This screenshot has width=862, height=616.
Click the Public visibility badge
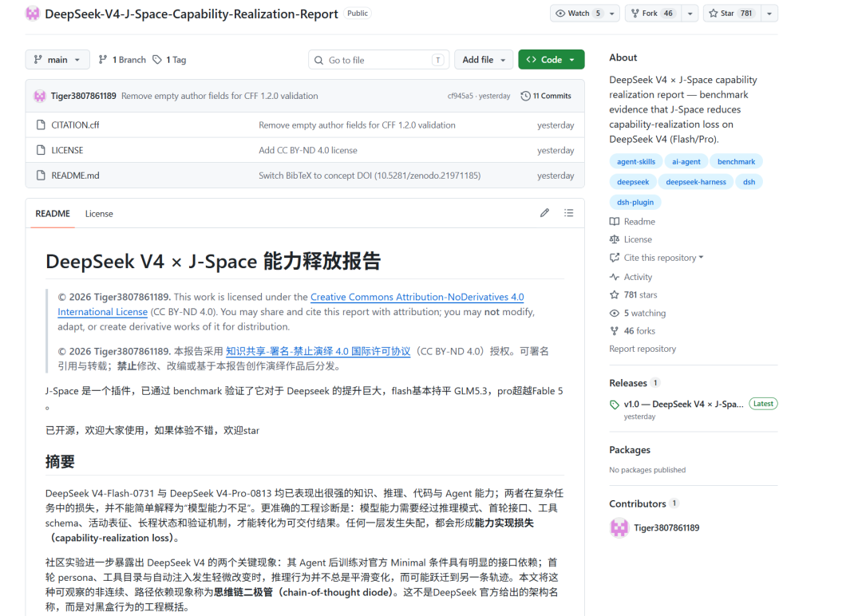coord(358,14)
